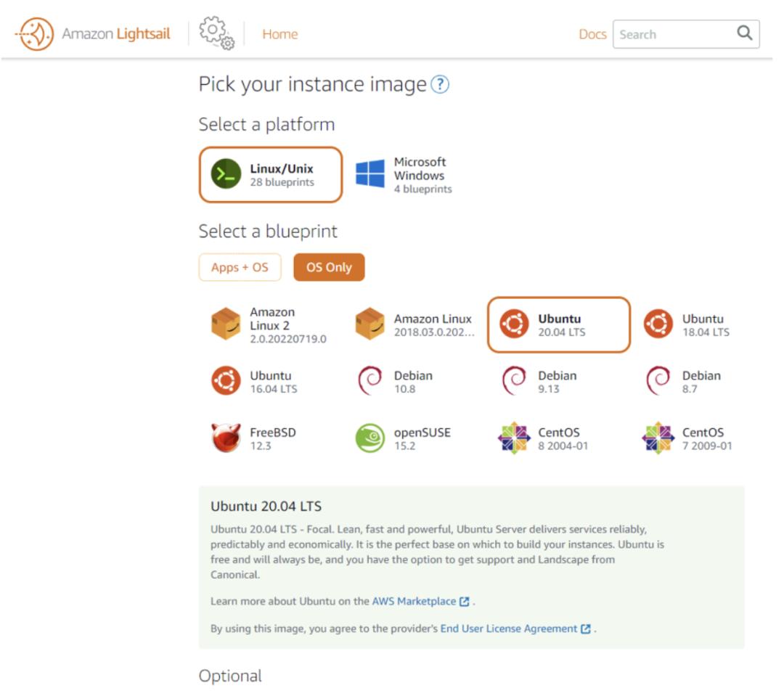Open End User License Agreement link

[x=508, y=629]
